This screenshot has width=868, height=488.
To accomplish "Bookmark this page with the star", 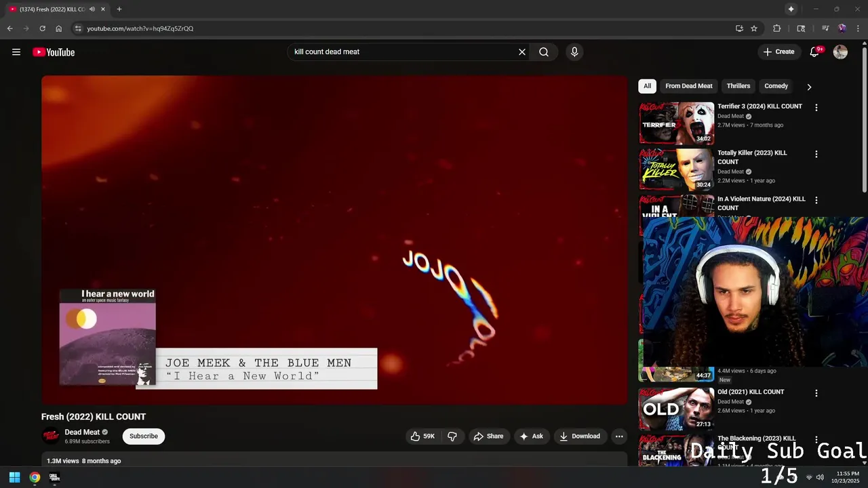I will point(754,28).
